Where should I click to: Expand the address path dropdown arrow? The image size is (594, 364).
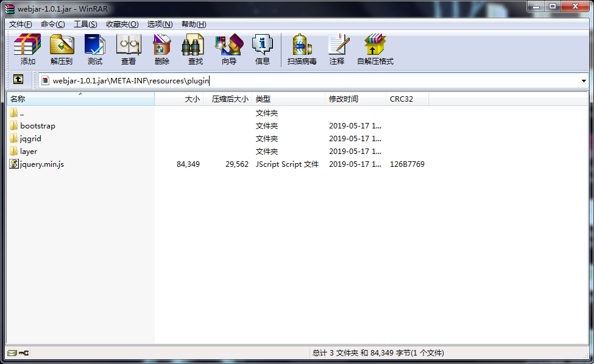pos(584,80)
